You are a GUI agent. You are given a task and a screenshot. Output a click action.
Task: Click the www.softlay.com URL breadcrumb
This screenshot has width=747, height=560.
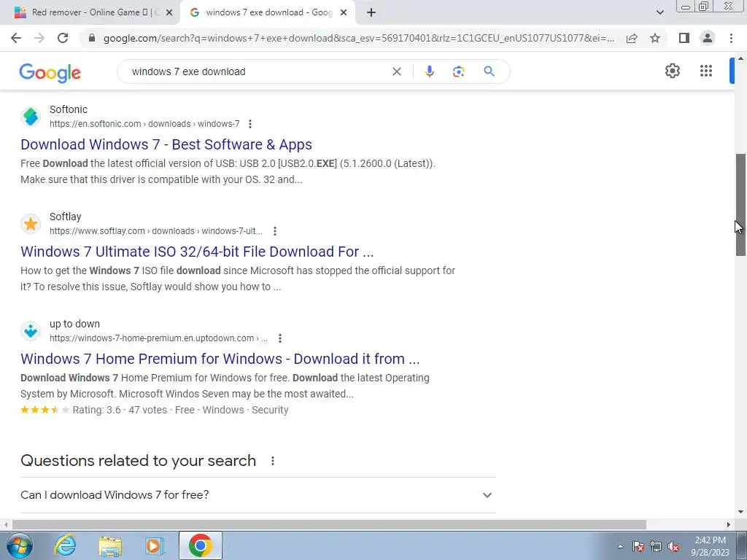(156, 231)
